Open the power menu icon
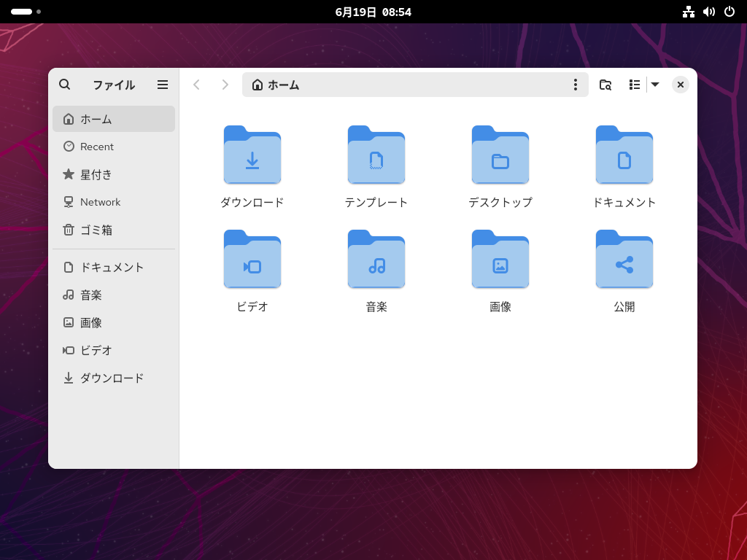The width and height of the screenshot is (747, 560). pos(729,12)
